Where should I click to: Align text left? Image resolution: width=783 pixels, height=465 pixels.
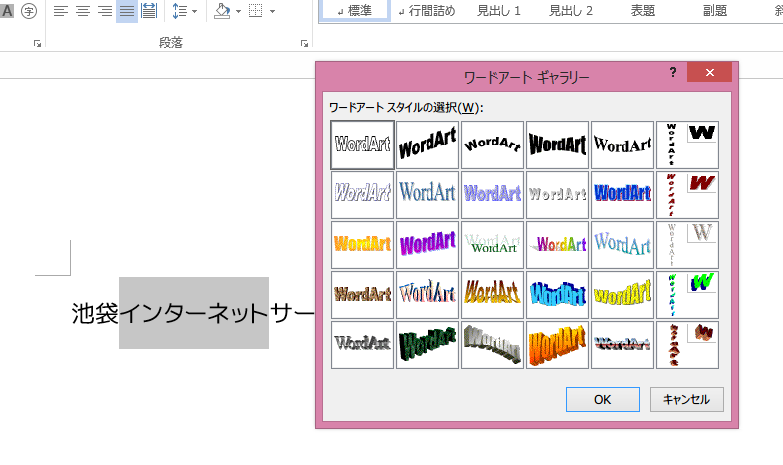tap(60, 10)
